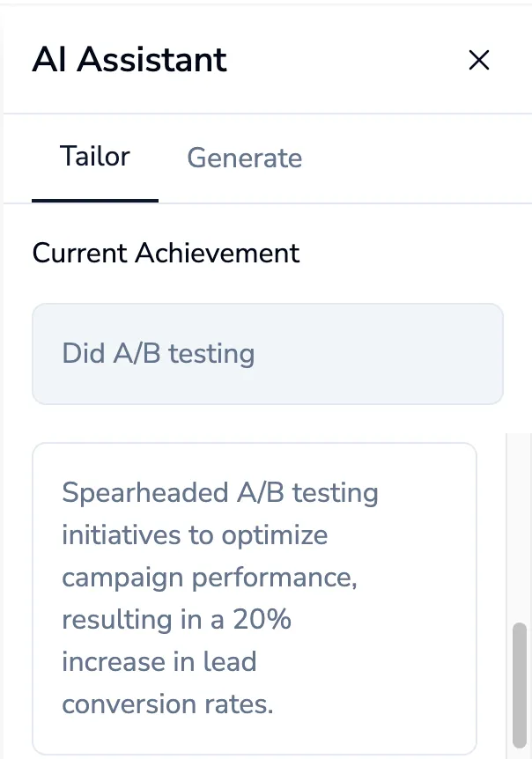Click the word 'Spearheaded' in the suggestion
Screen dimensions: 532x759
tap(144, 493)
